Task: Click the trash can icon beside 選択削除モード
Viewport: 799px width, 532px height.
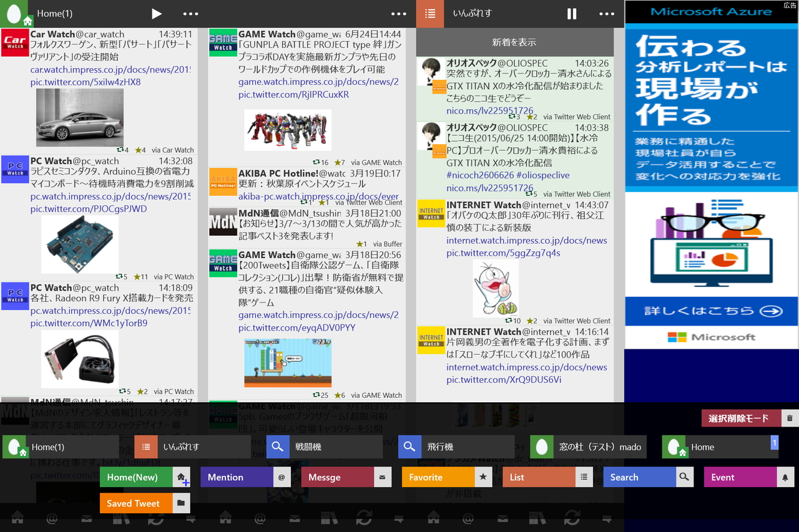Action: [x=790, y=418]
